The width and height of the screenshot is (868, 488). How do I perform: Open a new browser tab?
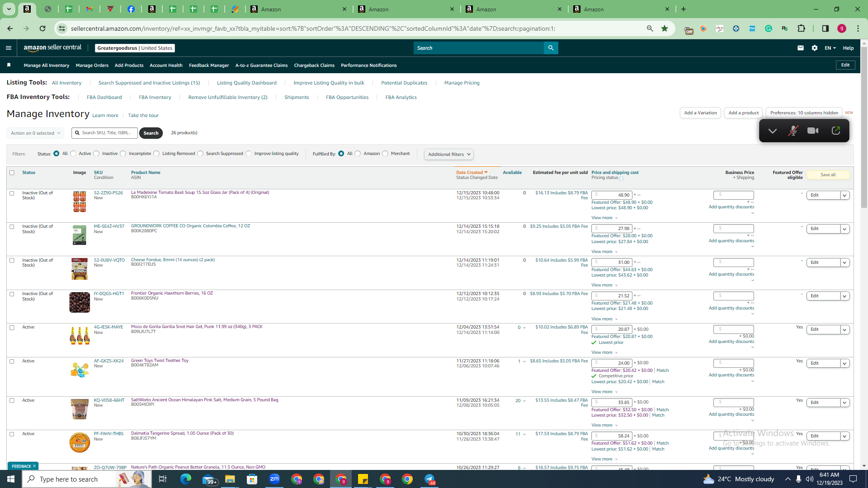pyautogui.click(x=684, y=9)
